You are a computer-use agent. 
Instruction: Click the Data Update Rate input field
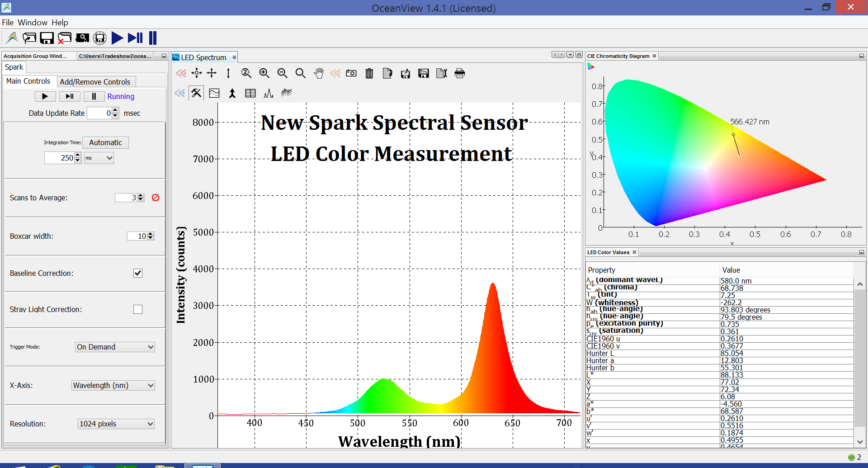click(99, 113)
